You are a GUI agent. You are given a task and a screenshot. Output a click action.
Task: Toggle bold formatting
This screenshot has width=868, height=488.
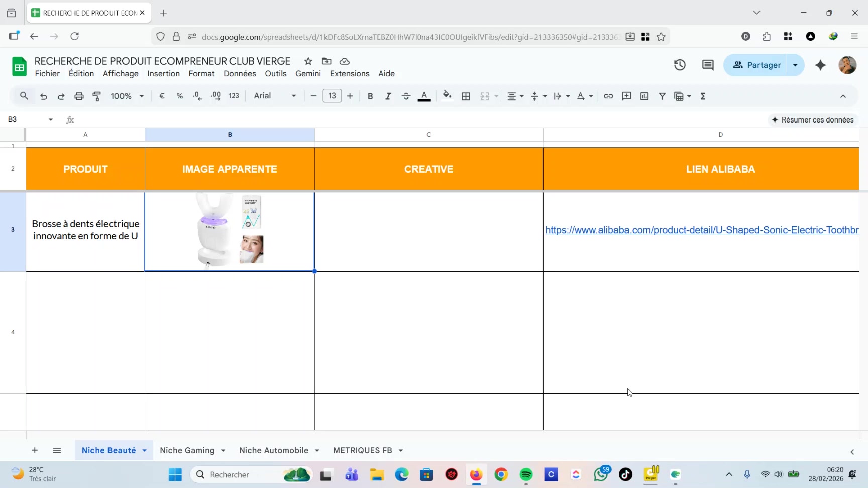(370, 96)
